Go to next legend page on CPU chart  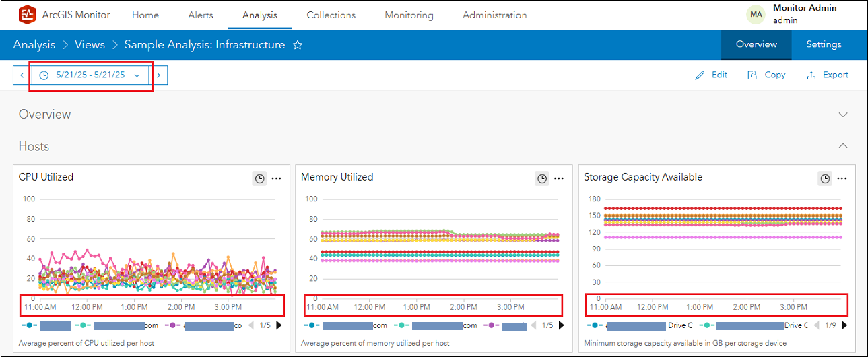point(279,325)
